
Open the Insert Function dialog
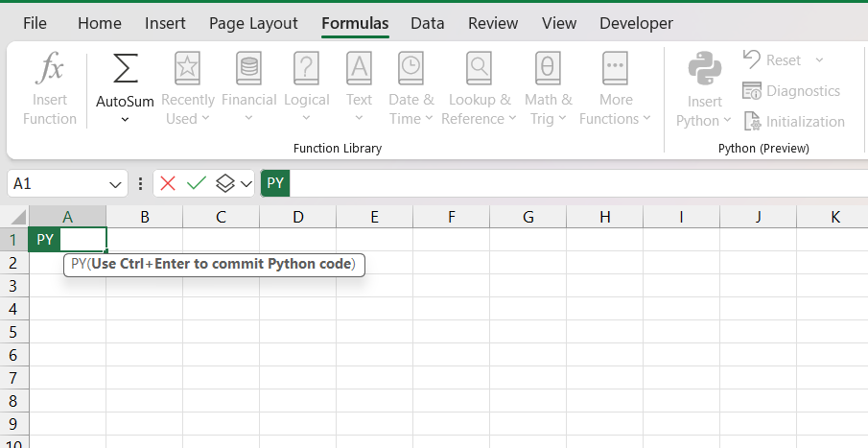coord(49,88)
